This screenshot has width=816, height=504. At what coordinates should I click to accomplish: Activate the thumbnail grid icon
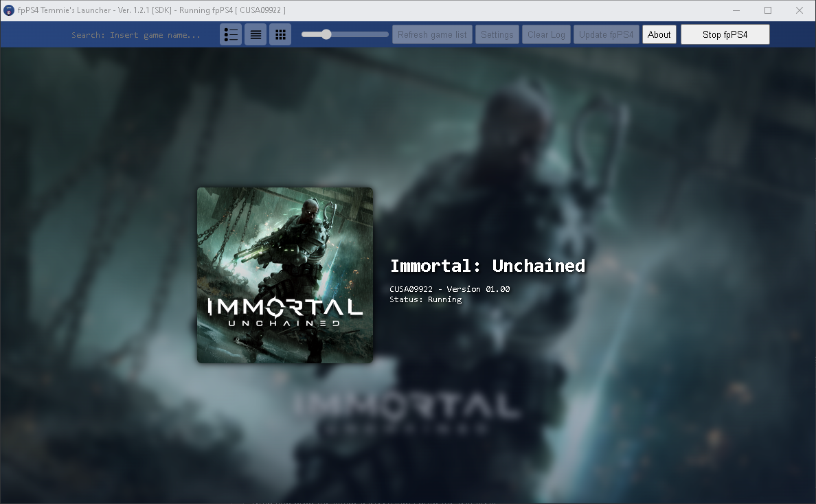point(280,34)
